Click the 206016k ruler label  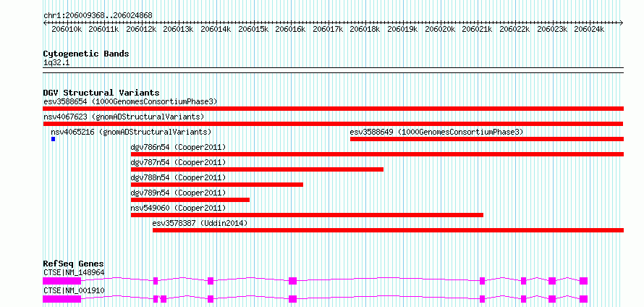290,29
